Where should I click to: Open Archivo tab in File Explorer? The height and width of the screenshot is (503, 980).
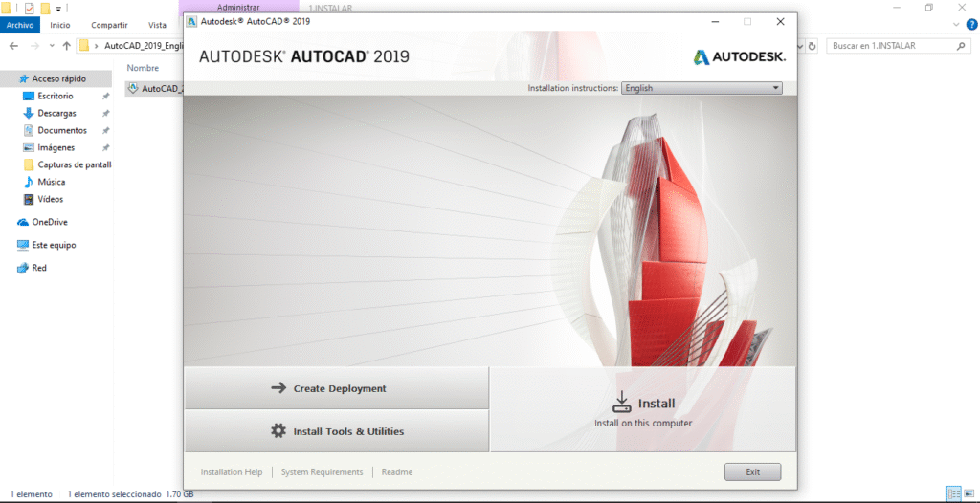[20, 25]
